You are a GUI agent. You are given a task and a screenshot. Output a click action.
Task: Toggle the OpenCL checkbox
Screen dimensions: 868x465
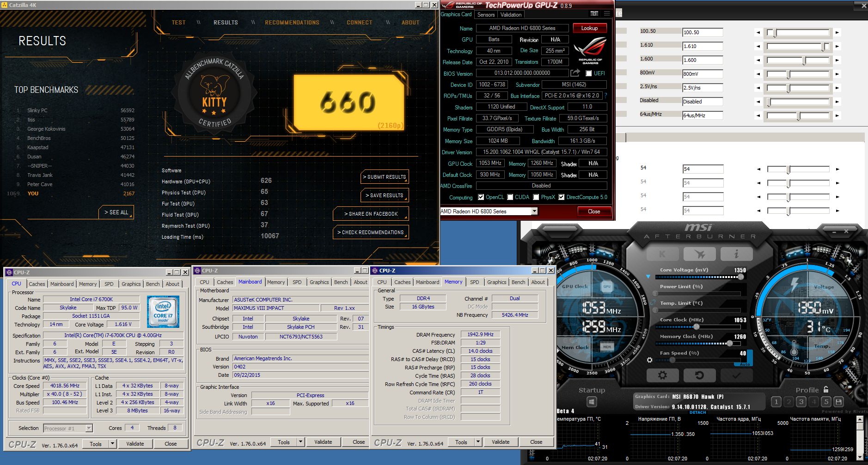click(481, 197)
